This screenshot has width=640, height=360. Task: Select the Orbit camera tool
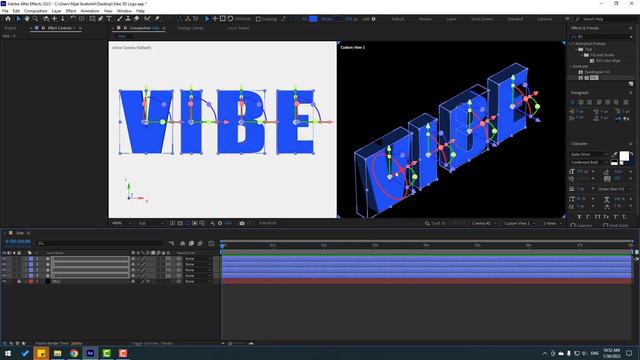(x=46, y=19)
